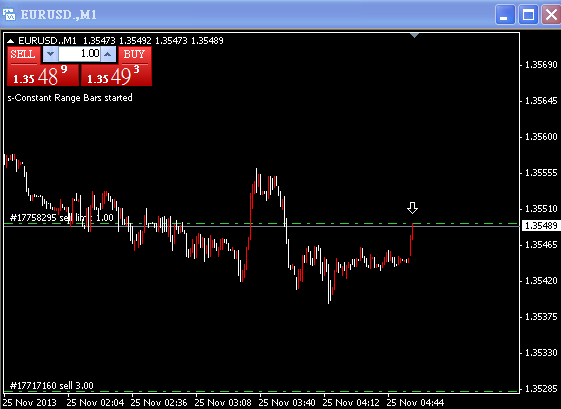Click the chart window icon in title bar

[9, 14]
